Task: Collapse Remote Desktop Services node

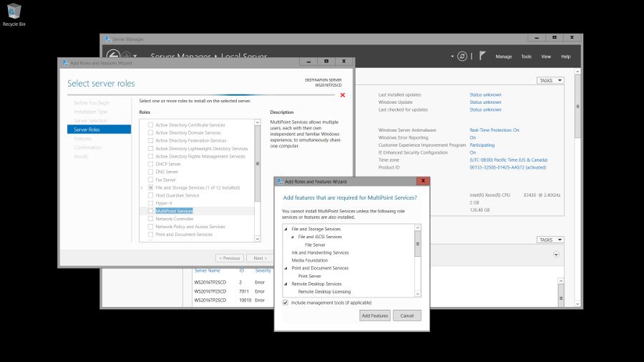Action: tap(286, 283)
